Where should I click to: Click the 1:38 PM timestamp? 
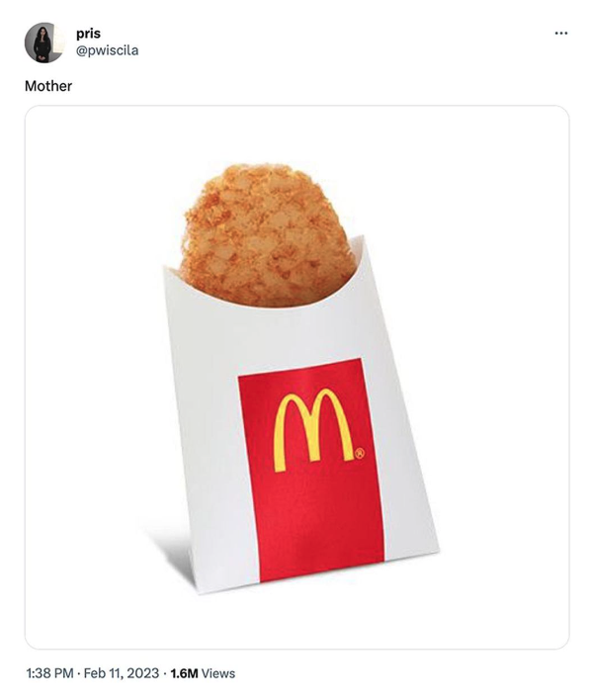pos(49,673)
